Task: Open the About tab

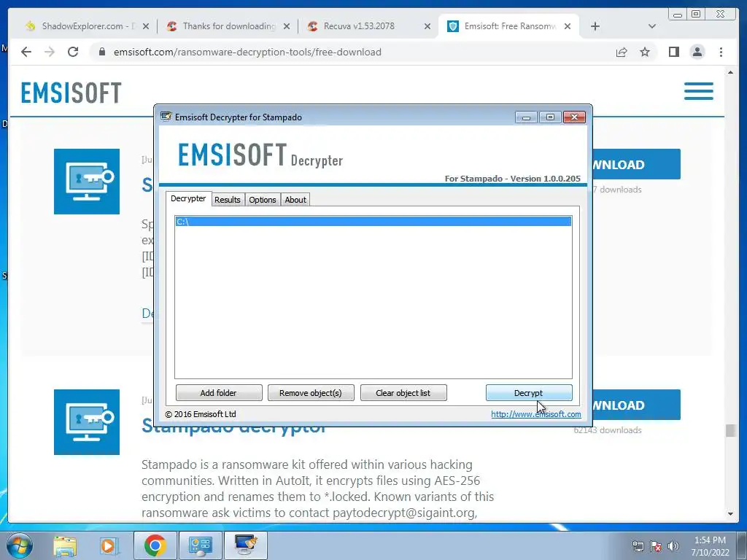Action: [295, 200]
